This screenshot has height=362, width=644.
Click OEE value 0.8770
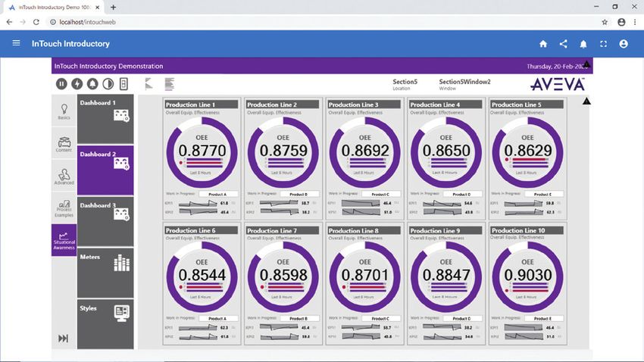[x=202, y=151]
